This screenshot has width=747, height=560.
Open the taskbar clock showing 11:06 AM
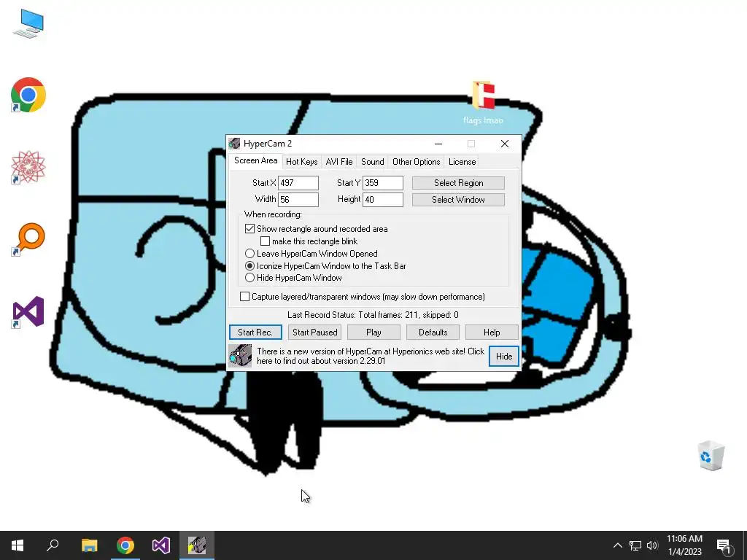coord(684,545)
